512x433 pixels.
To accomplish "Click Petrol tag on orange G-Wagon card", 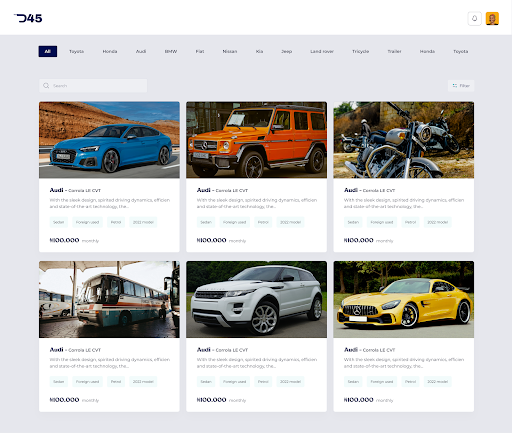I will coord(263,222).
